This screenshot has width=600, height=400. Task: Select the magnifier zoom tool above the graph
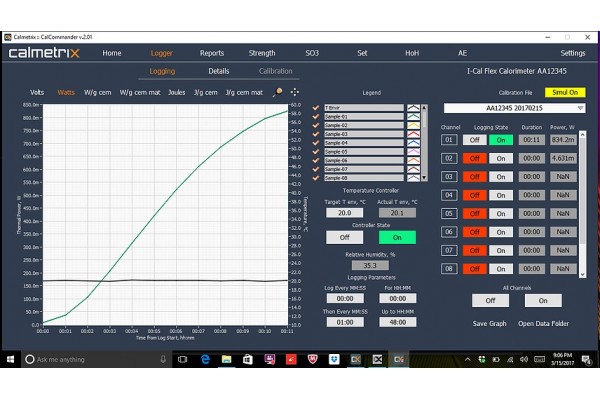[277, 92]
